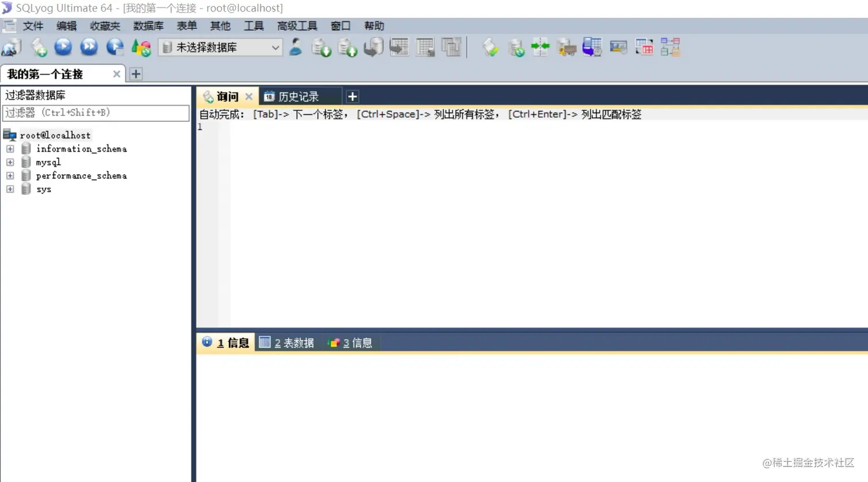Run query with the single-arrow execute icon
The image size is (868, 482).
click(x=63, y=47)
